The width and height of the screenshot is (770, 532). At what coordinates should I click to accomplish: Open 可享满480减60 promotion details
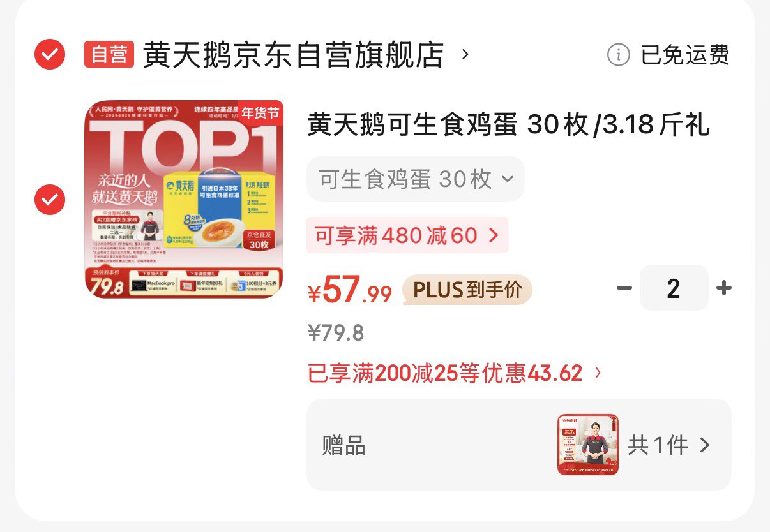click(407, 235)
